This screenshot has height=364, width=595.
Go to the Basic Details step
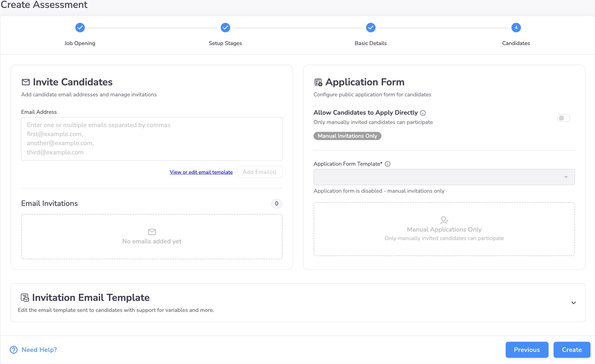click(x=371, y=28)
